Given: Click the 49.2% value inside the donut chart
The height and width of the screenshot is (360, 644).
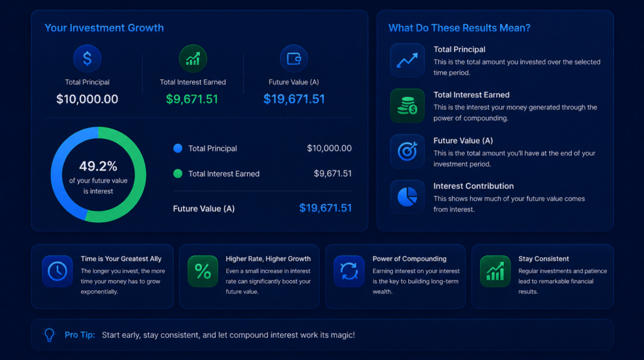Looking at the screenshot, I should tap(98, 166).
